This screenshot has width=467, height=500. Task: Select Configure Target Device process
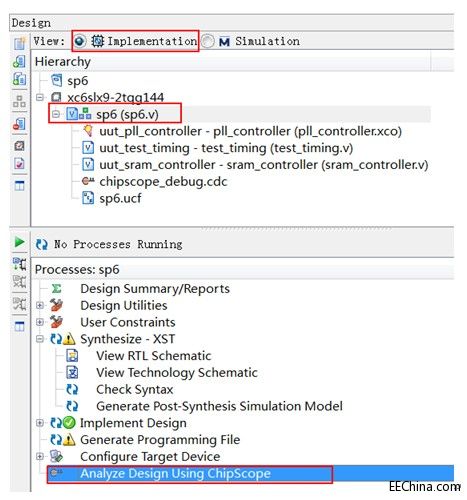pyautogui.click(x=150, y=457)
